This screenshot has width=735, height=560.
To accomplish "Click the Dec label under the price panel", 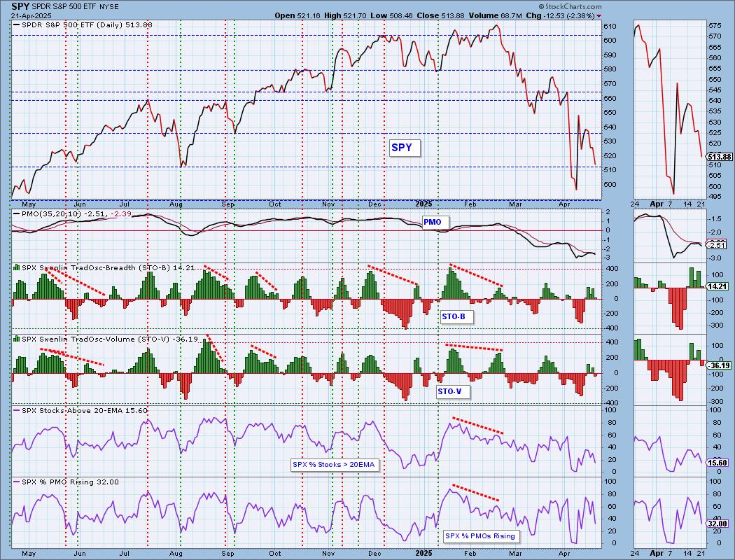I will point(374,204).
